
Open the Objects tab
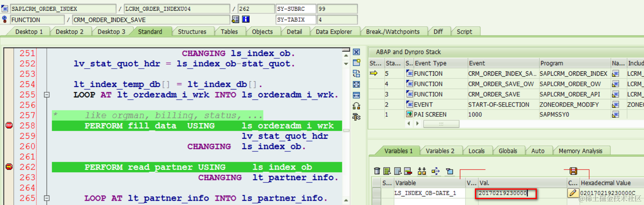262,32
